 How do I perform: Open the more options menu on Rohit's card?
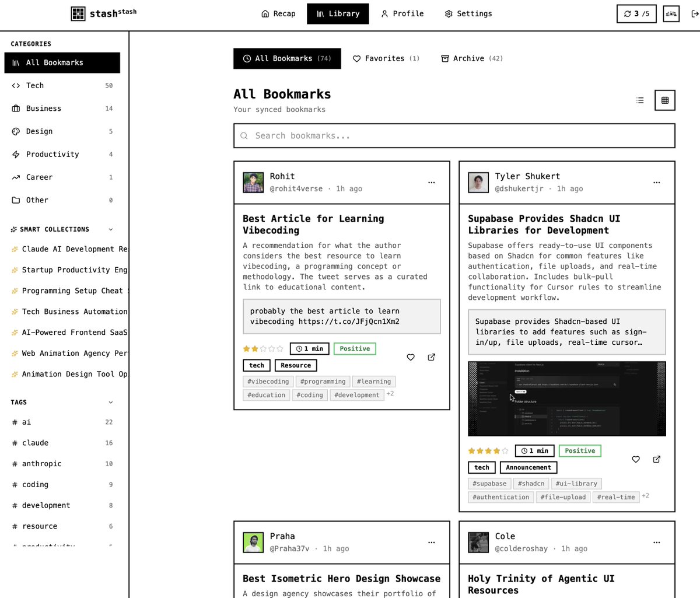[x=432, y=183]
